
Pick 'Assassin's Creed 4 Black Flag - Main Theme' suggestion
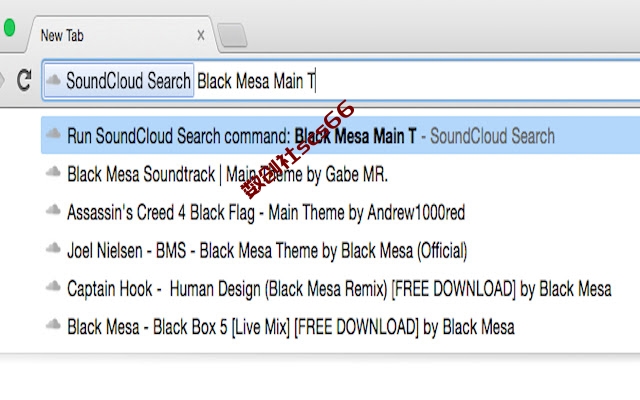pos(340,213)
